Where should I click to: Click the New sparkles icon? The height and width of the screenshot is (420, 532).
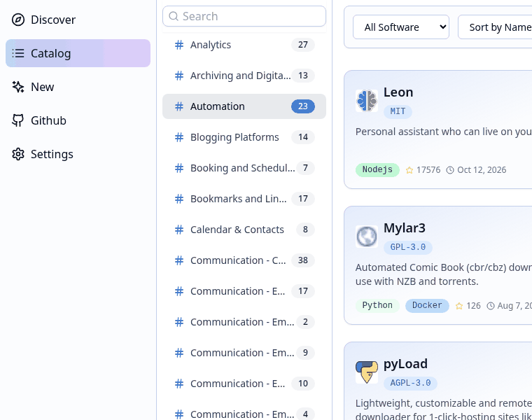[x=18, y=87]
